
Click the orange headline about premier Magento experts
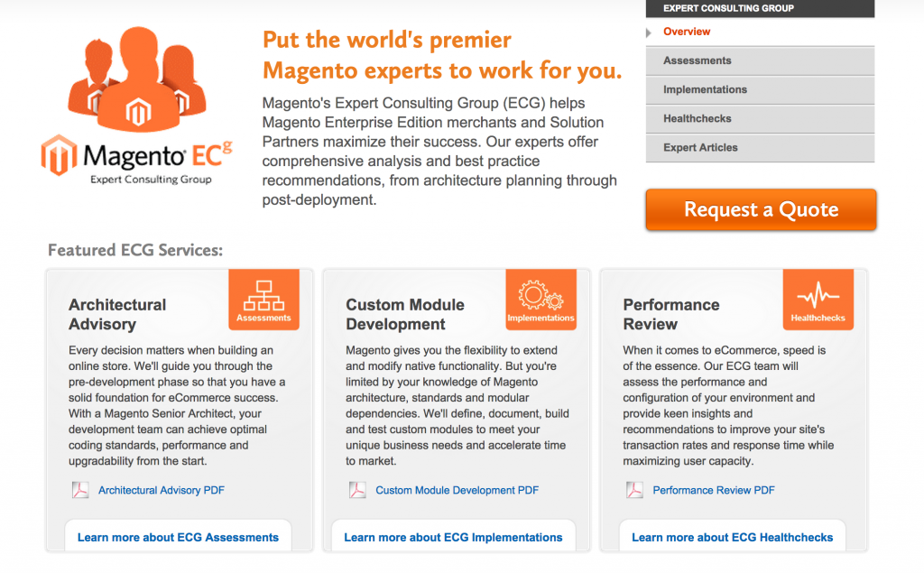pos(442,55)
